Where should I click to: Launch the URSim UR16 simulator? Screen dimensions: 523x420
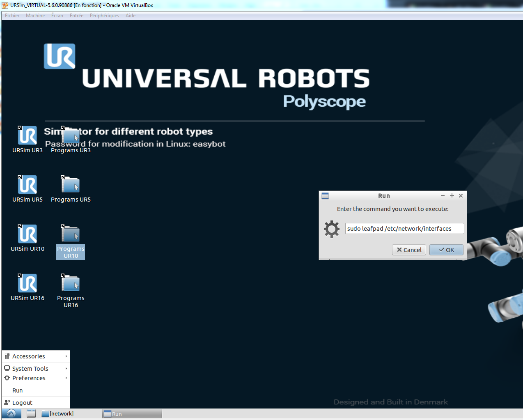(27, 283)
